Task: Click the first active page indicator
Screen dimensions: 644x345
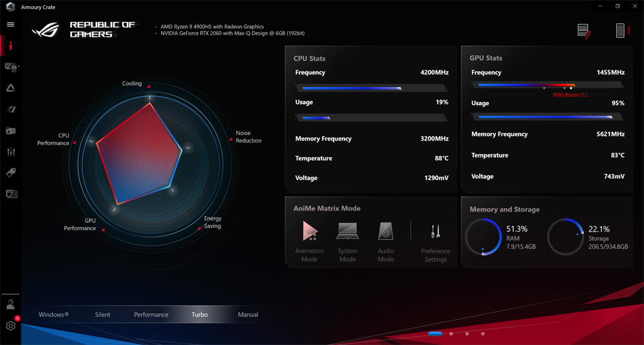Action: [x=435, y=333]
